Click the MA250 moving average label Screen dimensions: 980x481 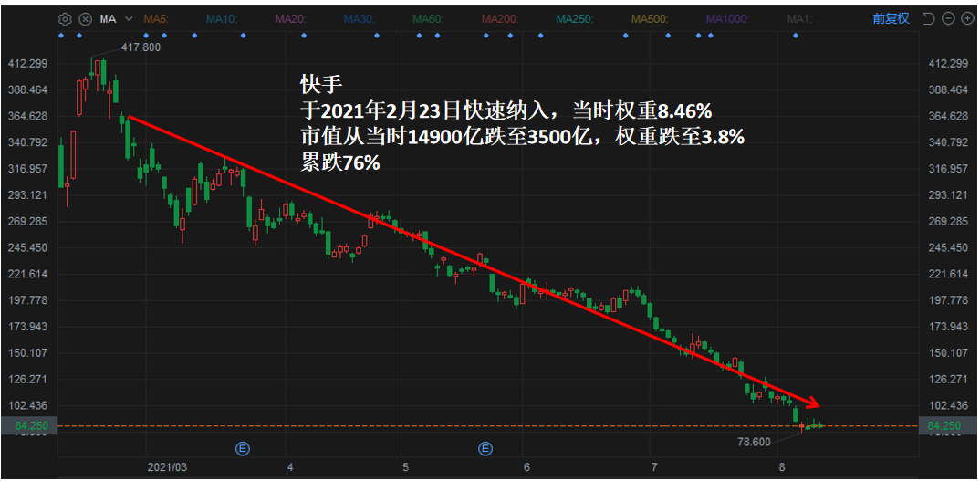pyautogui.click(x=575, y=19)
